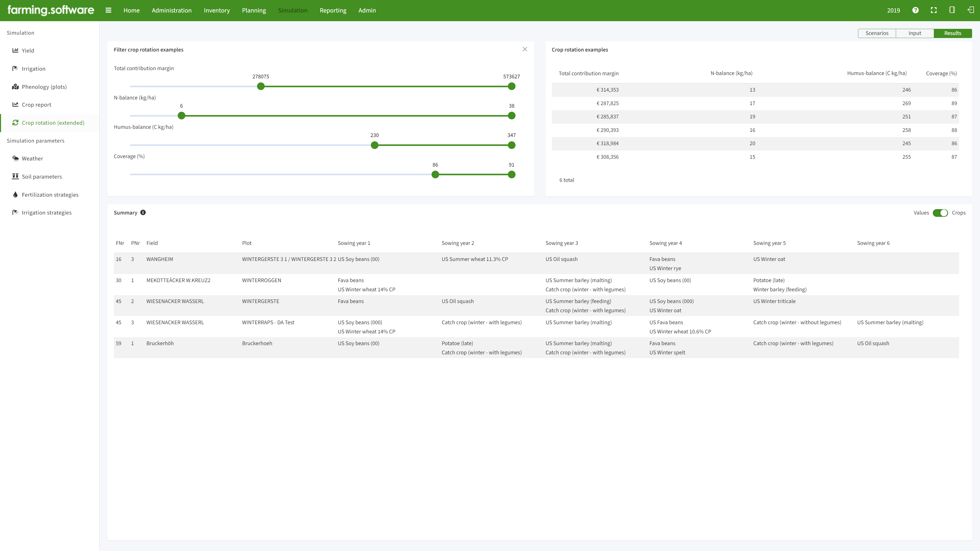Select the € 318,984 crop rotation row
Image resolution: width=980 pixels, height=551 pixels.
755,143
